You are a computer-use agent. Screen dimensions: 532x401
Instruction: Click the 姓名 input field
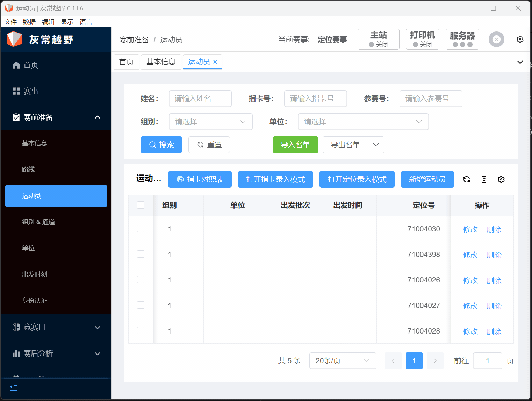tap(200, 99)
